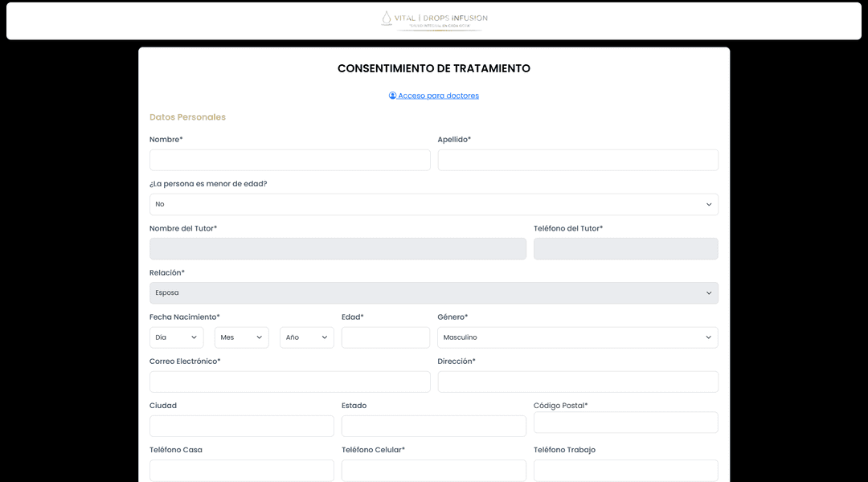Click the Apellido input field
The height and width of the screenshot is (482, 868).
click(x=577, y=160)
